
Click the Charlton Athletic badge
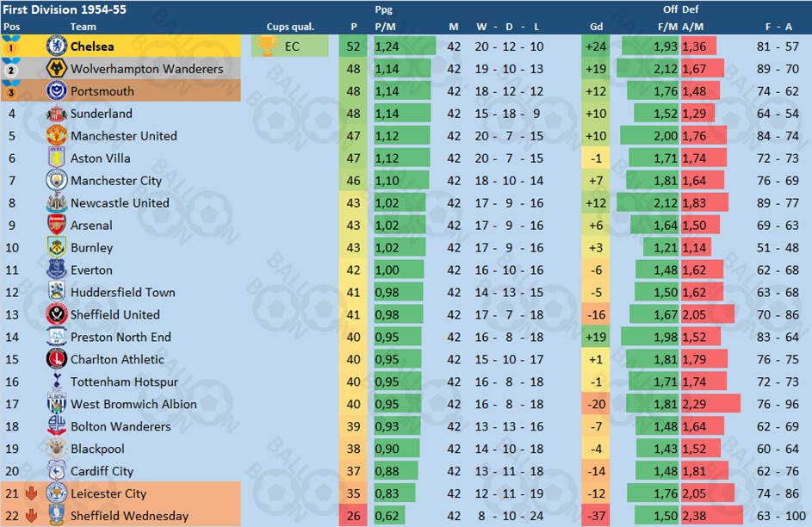(57, 359)
